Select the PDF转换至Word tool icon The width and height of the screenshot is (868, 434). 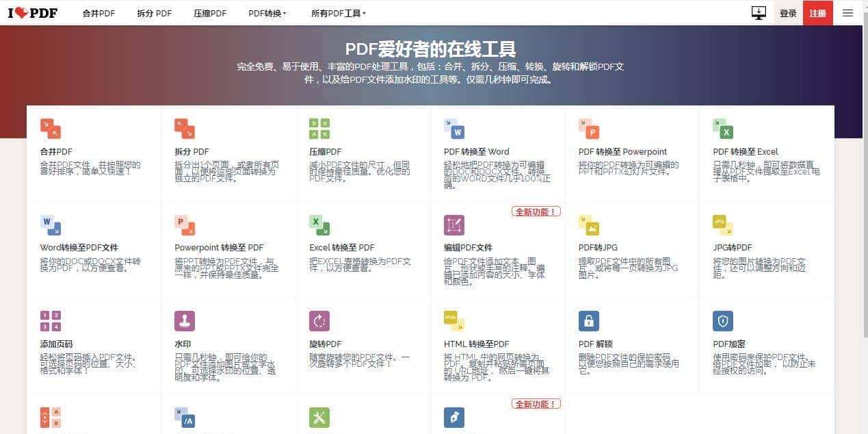point(453,128)
